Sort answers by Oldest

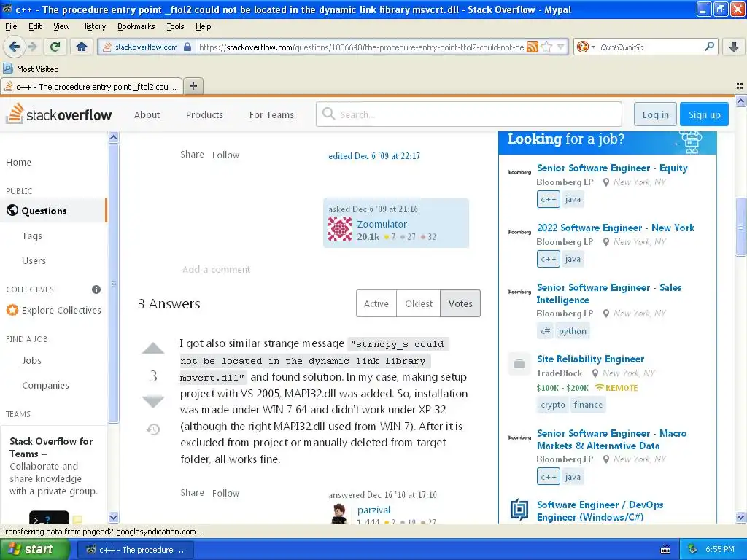coord(419,303)
